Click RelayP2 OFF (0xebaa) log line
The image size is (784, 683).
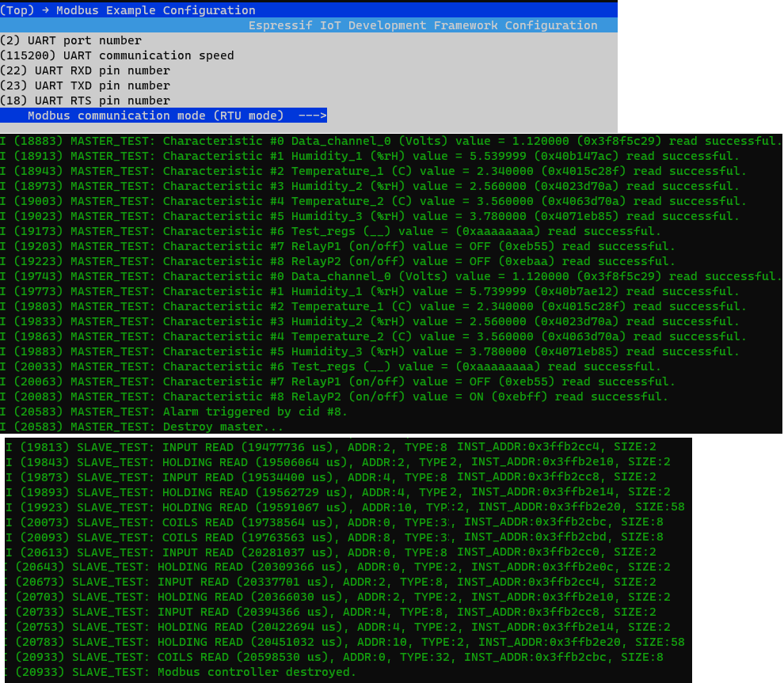tap(337, 261)
